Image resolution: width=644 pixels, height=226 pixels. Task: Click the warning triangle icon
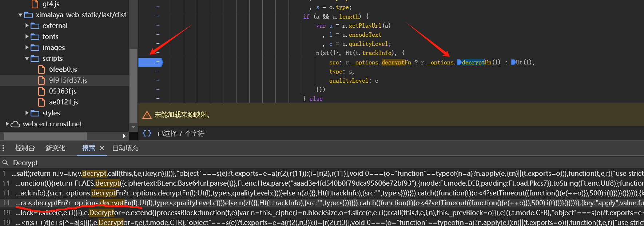[147, 115]
